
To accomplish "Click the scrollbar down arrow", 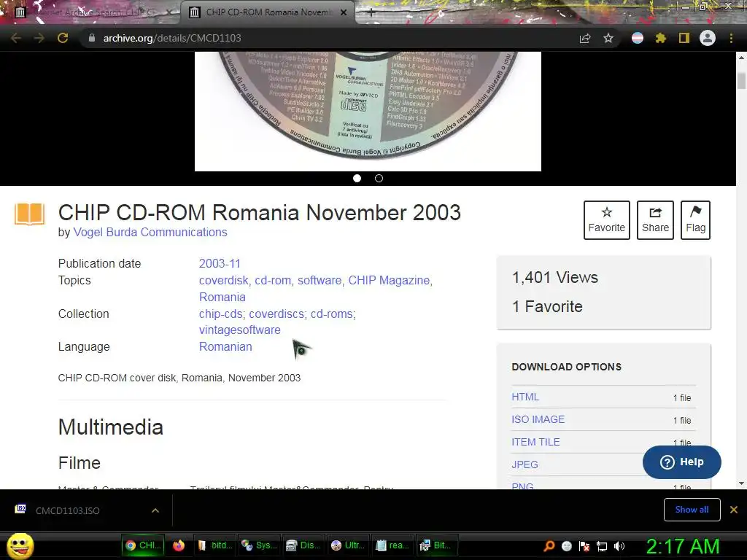I will (741, 483).
